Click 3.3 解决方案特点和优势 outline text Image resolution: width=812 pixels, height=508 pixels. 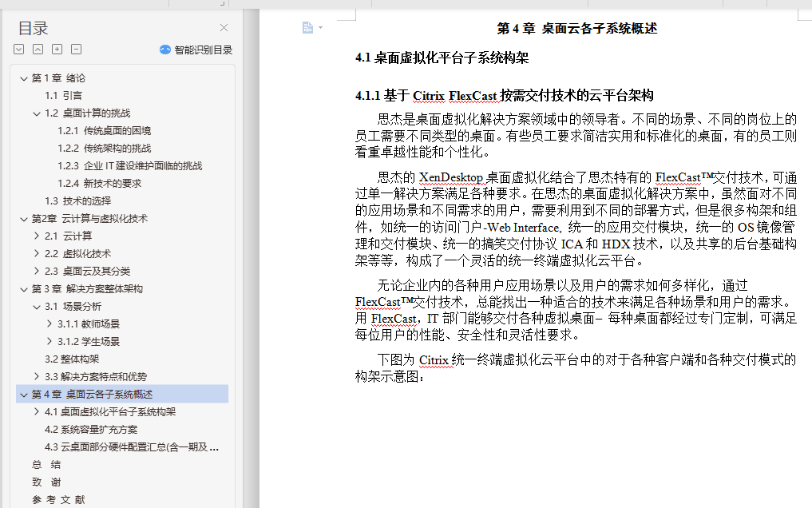coord(96,376)
